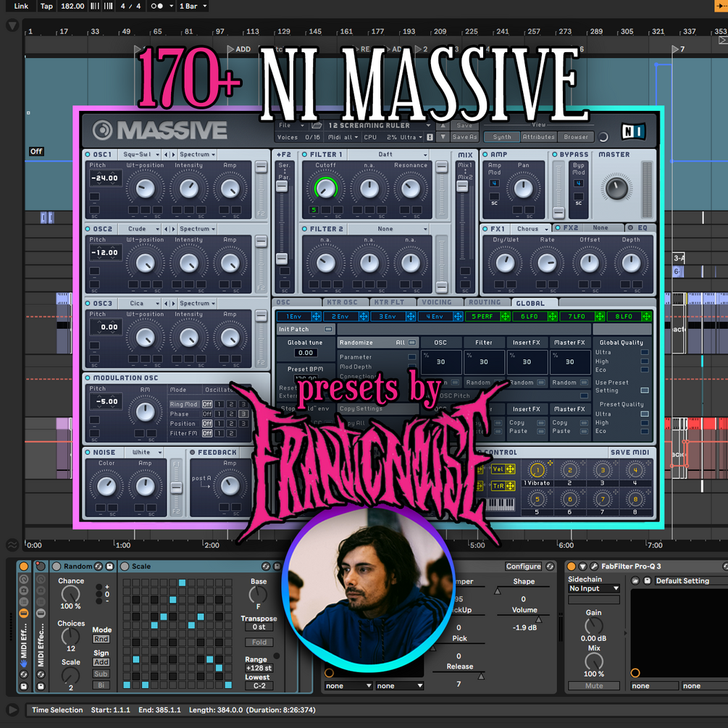
Task: Click the TrR modulation source handle
Action: point(503,485)
